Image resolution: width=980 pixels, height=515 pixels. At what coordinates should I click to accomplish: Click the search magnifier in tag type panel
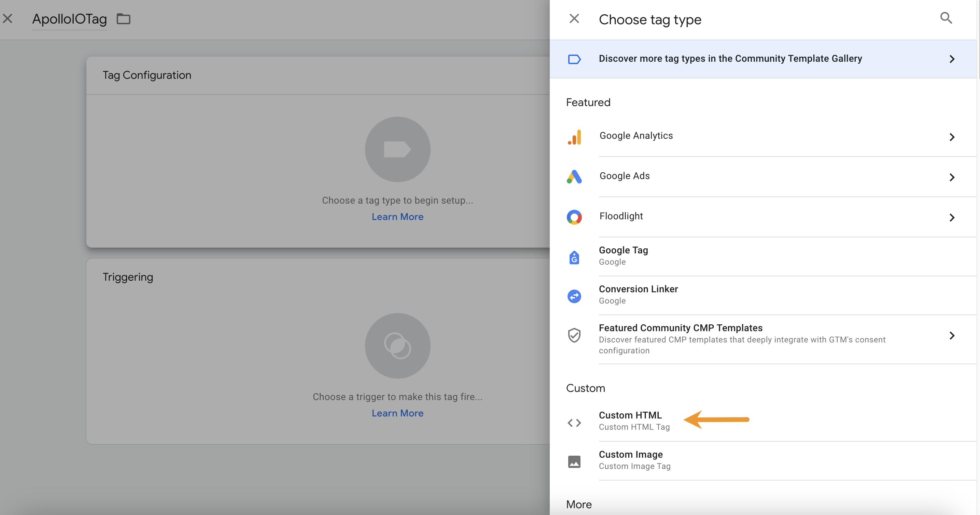(x=946, y=18)
